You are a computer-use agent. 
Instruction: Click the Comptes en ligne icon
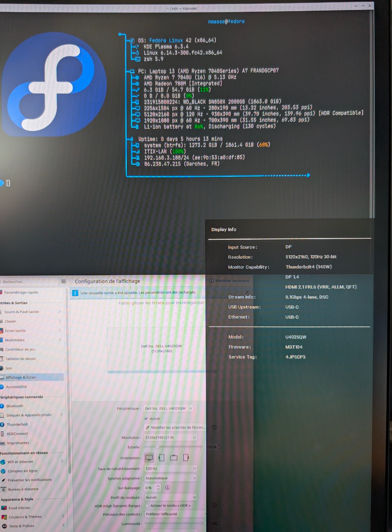(3, 471)
